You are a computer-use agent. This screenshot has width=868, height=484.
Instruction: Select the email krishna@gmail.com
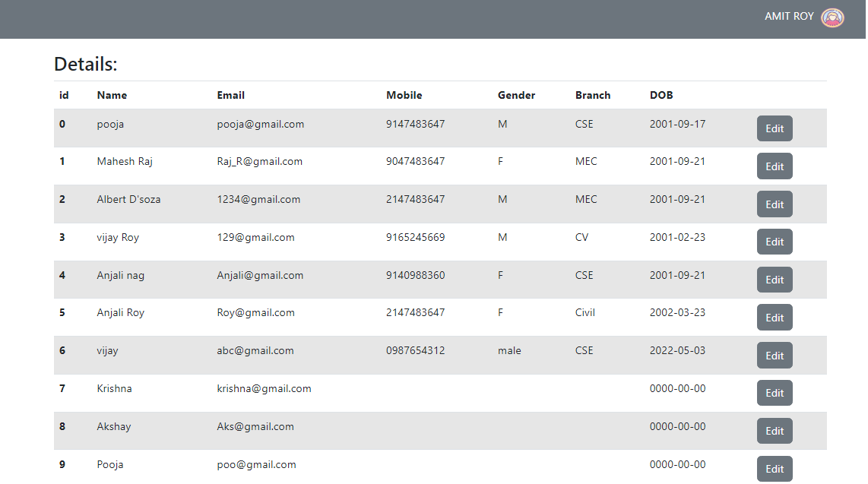pyautogui.click(x=264, y=389)
